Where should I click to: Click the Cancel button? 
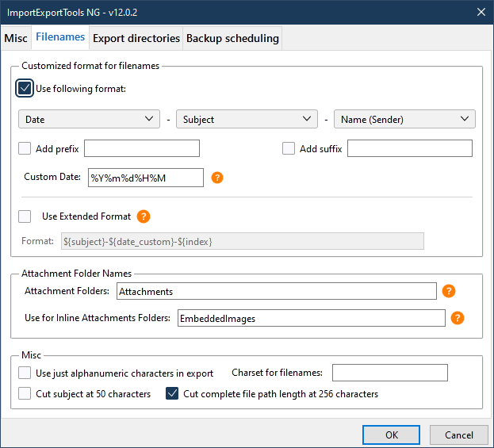coord(459,435)
